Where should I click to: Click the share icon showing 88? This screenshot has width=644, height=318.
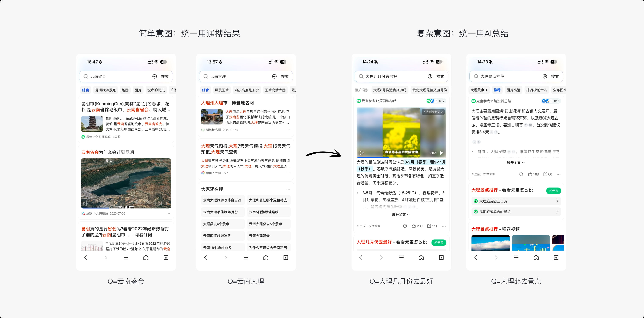(x=545, y=174)
